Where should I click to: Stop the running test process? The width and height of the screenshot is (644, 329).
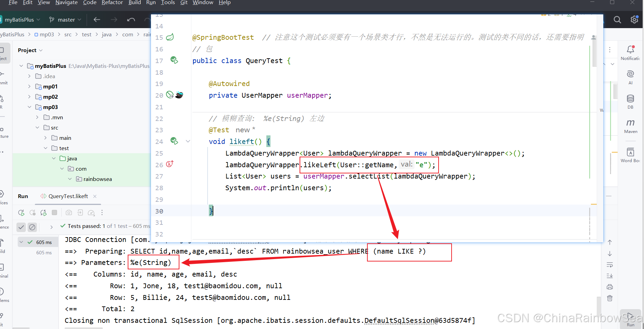click(54, 212)
